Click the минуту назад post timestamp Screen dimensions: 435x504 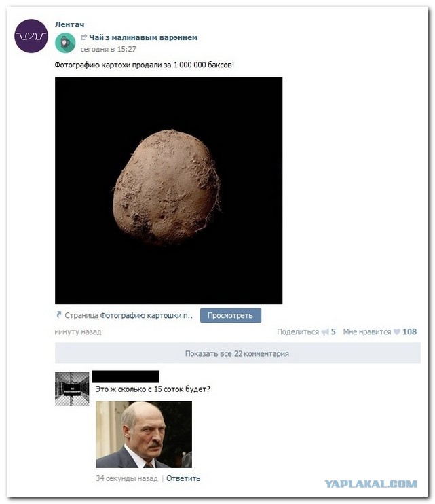(78, 331)
